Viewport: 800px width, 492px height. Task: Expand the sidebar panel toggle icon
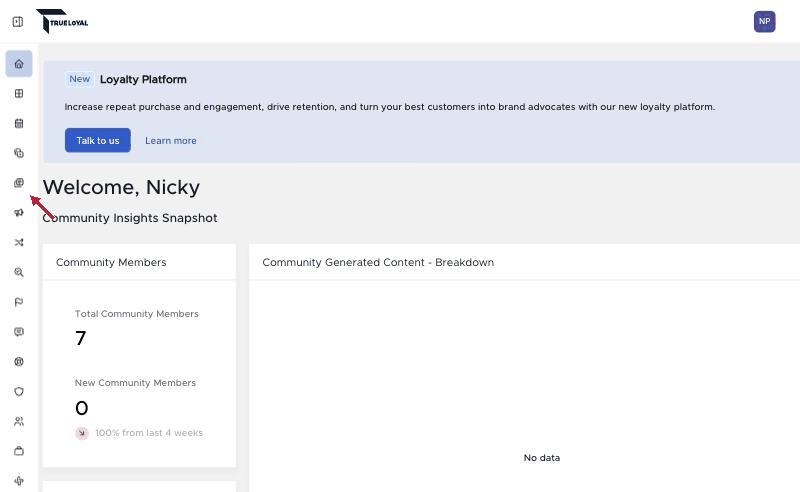pos(18,21)
